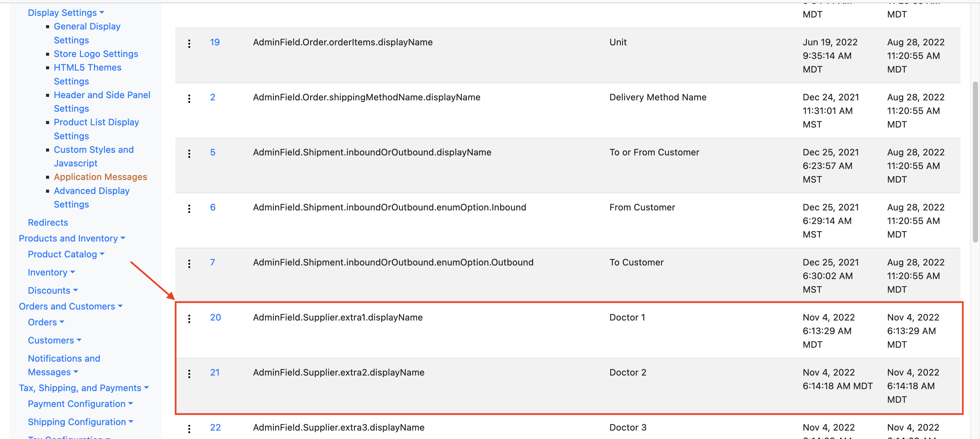Open message ID 22 link
Viewport: 980px width, 439px height.
[215, 428]
